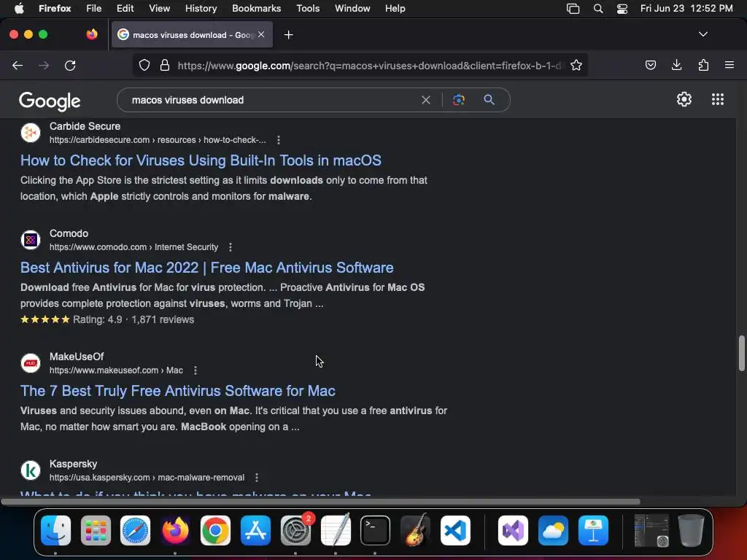747x560 pixels.
Task: Search by image with Google Lens
Action: click(458, 100)
